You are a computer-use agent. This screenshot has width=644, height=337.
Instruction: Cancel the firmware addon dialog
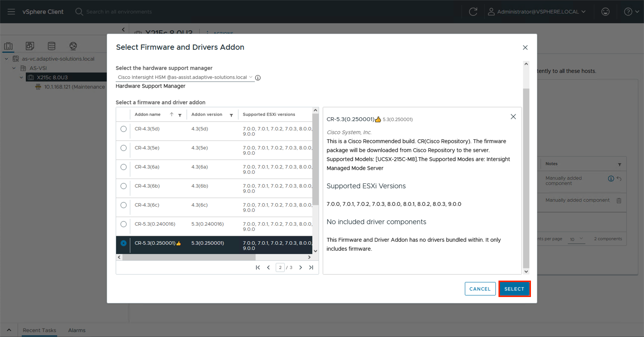480,288
